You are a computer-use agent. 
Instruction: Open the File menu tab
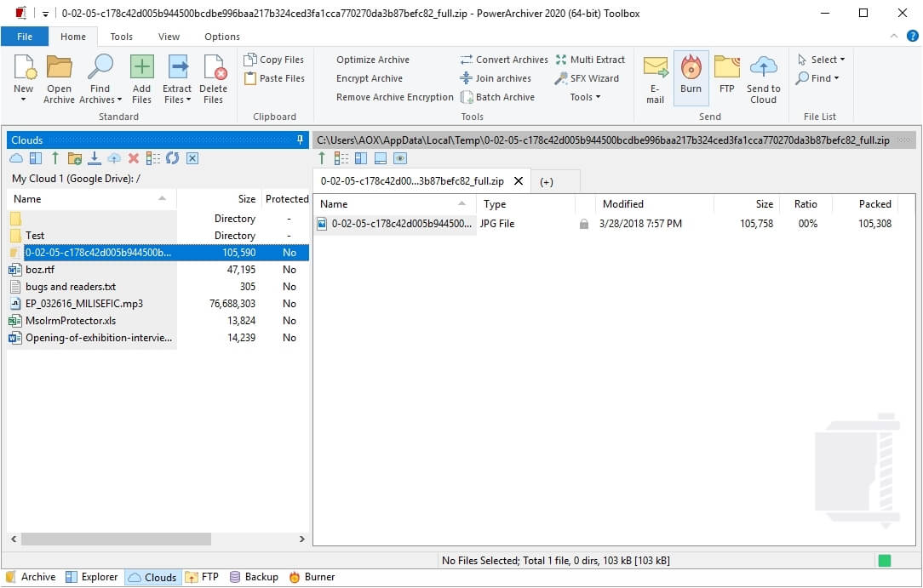25,37
